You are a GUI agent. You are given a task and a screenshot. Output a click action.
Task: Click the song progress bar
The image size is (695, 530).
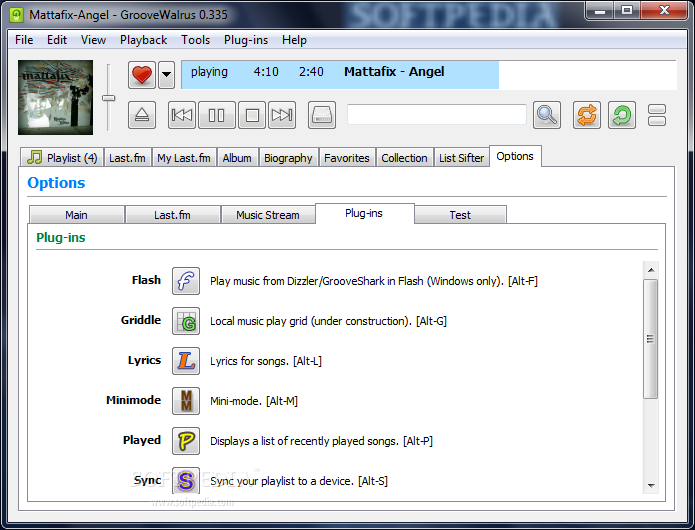point(429,75)
